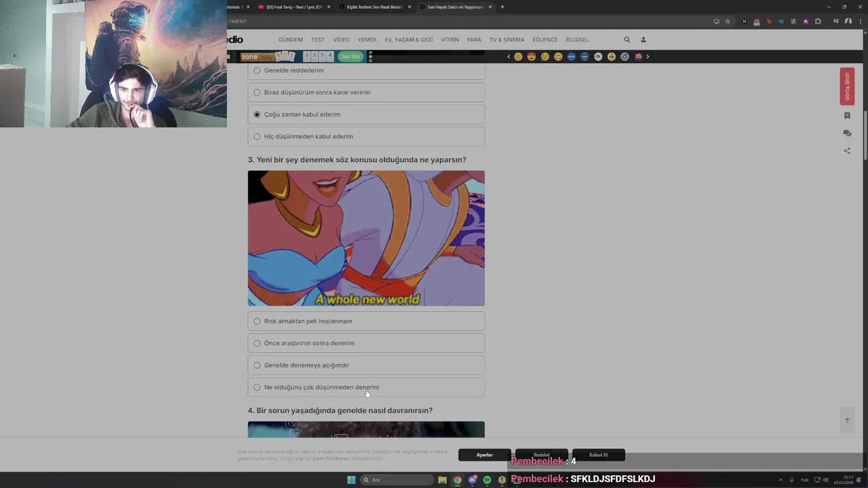Click the colorful last icon in emoji bar
This screenshot has width=868, height=488.
pos(638,57)
